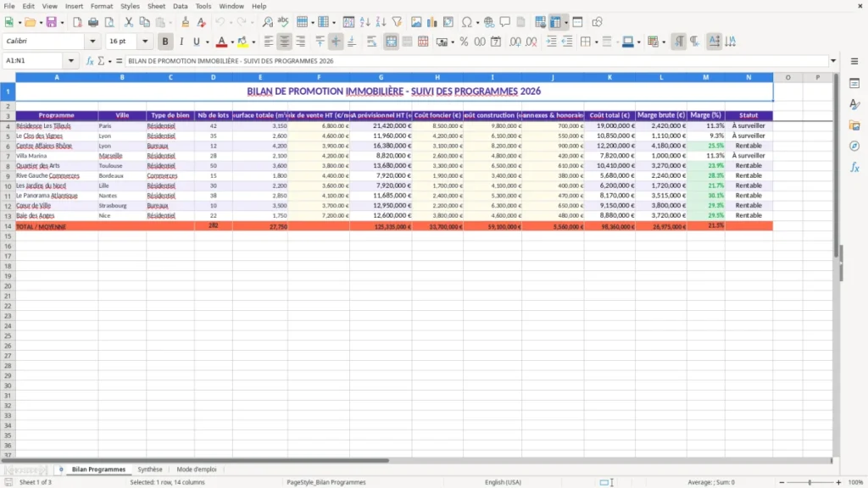Insert a chart using the chart icon
Screen dimensions: 868x488
[x=431, y=22]
